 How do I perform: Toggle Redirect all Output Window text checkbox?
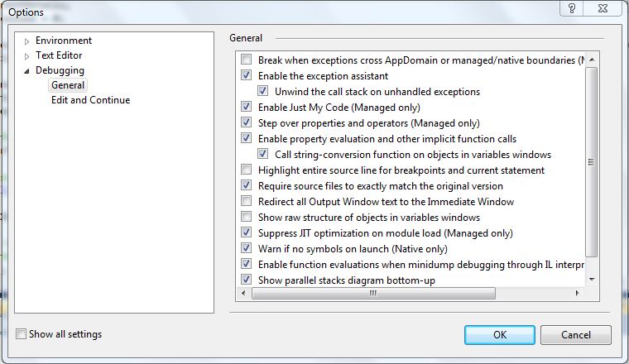247,200
